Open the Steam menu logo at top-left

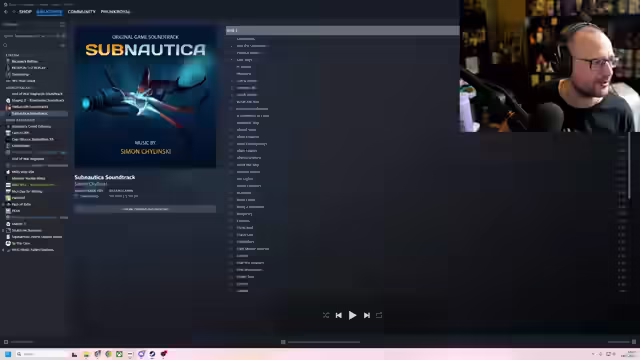[x=5, y=4]
